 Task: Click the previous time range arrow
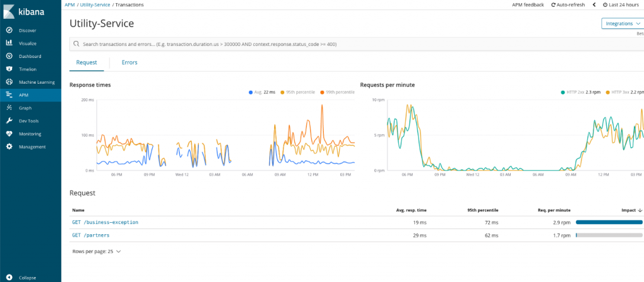click(x=594, y=5)
